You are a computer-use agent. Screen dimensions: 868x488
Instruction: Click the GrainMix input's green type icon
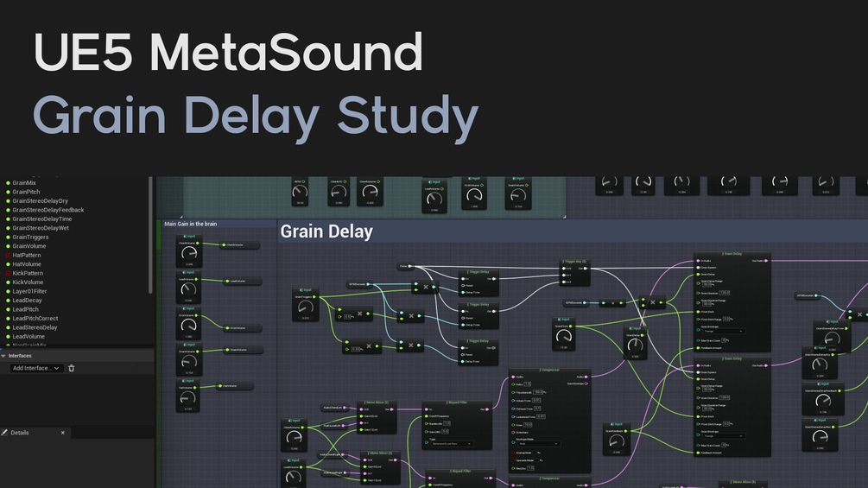coord(8,183)
